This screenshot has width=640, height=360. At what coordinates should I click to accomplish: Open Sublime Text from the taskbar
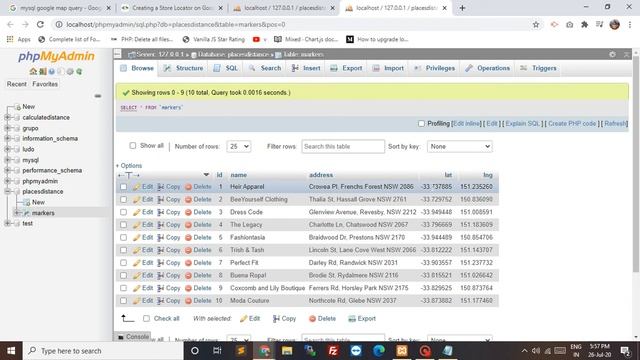point(241,351)
